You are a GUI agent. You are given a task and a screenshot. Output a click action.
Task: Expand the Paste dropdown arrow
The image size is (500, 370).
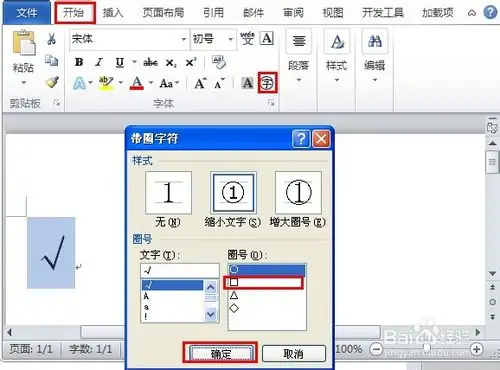tap(23, 82)
